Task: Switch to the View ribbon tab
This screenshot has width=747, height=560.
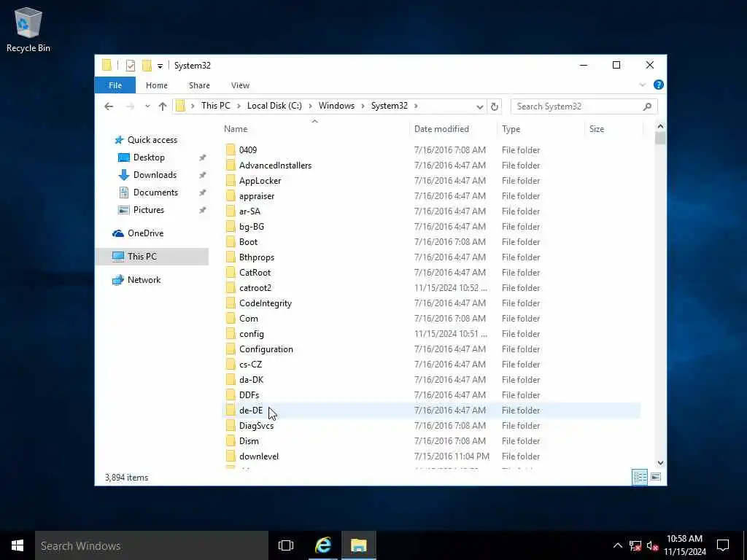Action: tap(240, 85)
